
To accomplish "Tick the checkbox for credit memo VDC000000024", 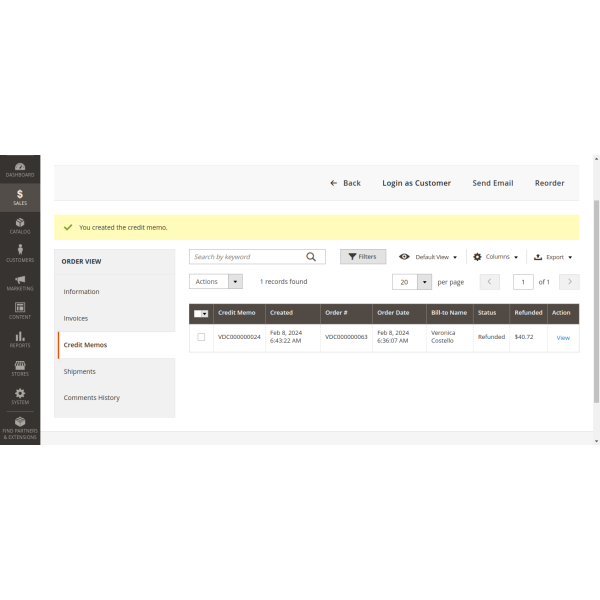I will [201, 337].
